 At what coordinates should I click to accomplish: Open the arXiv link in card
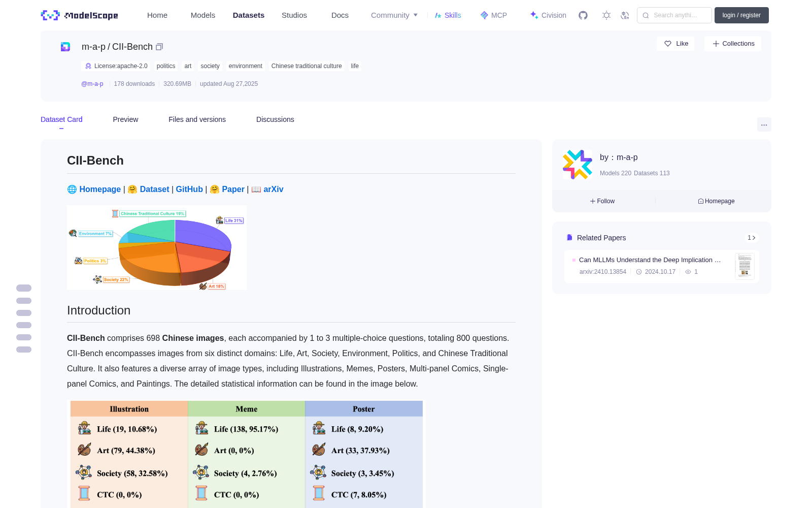274,189
